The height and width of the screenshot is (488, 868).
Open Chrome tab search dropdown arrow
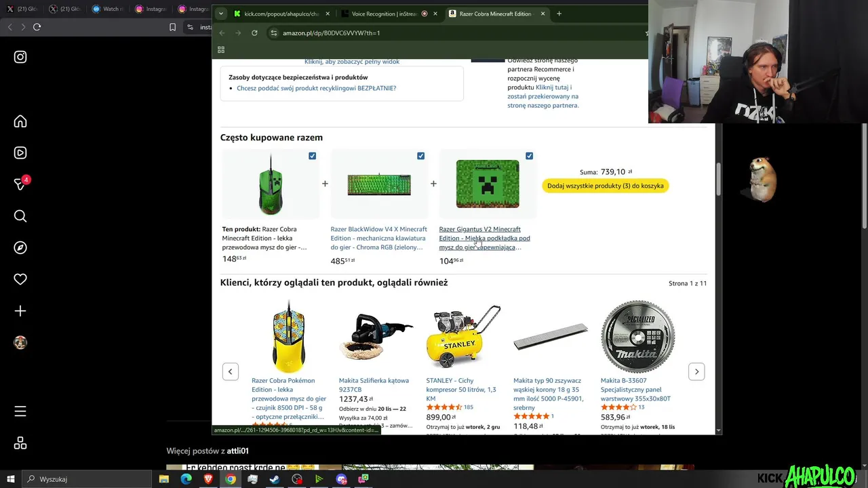click(x=220, y=14)
